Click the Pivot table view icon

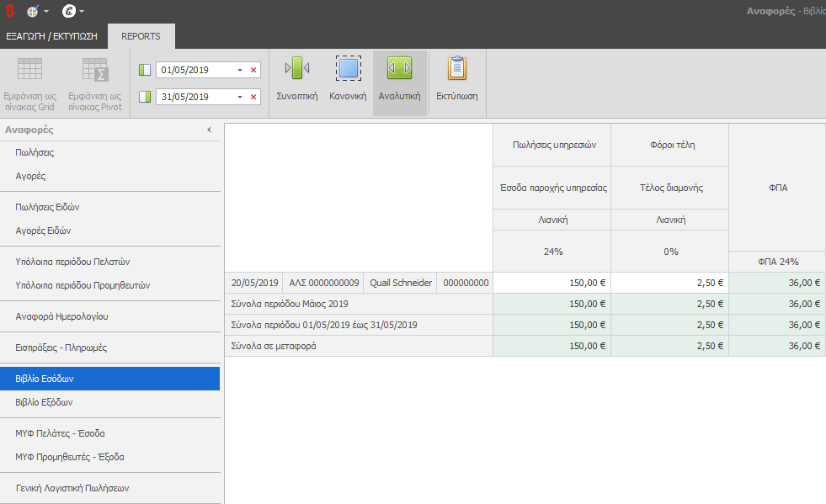pos(94,69)
